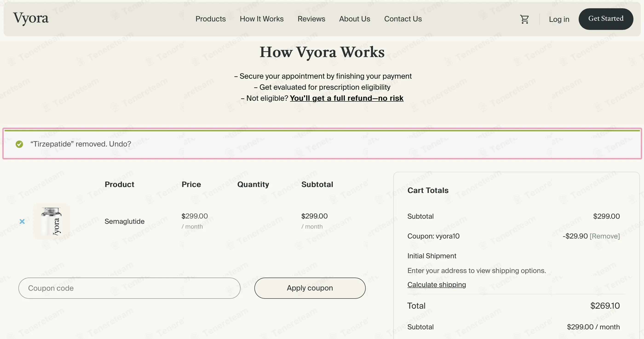Click the Get Started button

(606, 19)
